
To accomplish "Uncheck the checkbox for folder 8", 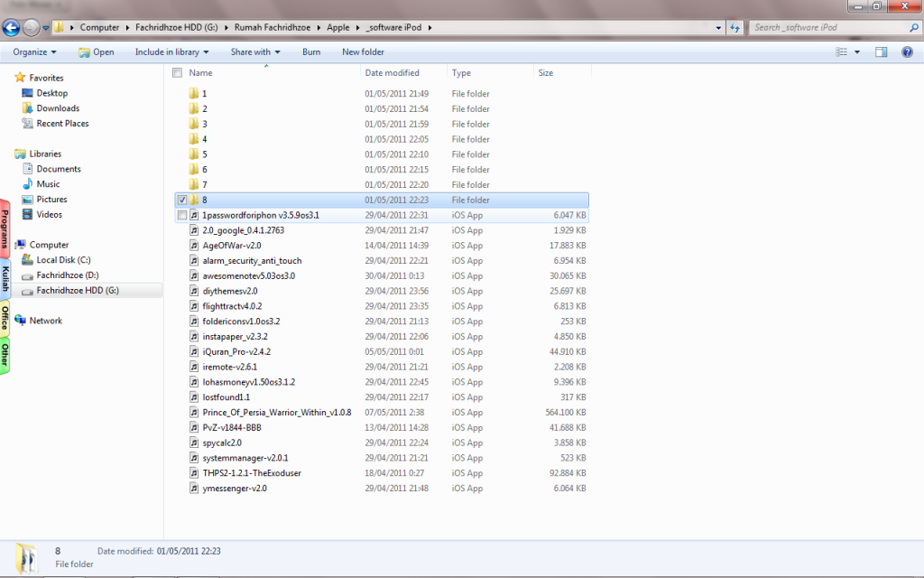I will pos(182,200).
